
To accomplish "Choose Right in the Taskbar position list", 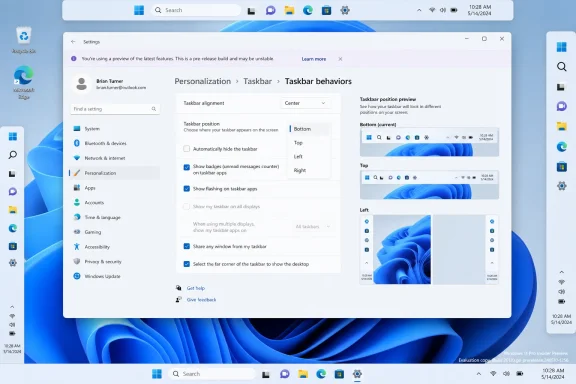I will coord(309,170).
